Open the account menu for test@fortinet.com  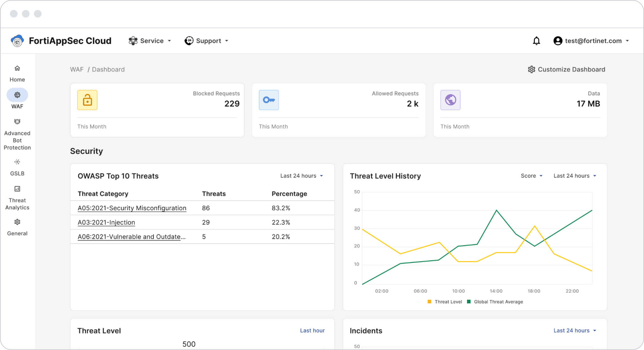pos(591,41)
